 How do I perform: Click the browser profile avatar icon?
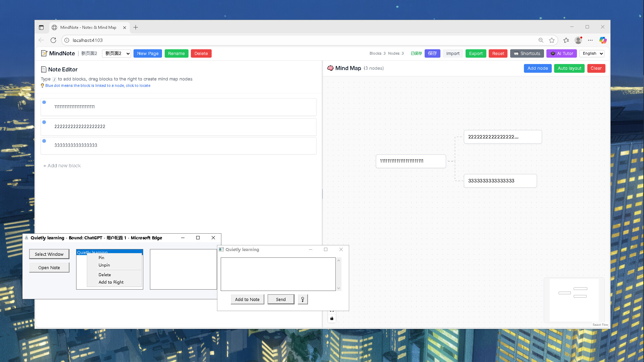pyautogui.click(x=578, y=40)
